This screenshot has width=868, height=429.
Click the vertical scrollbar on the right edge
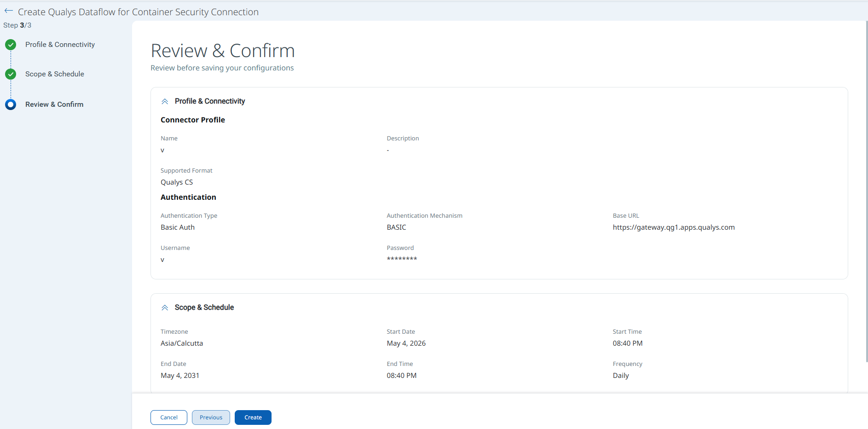click(x=866, y=191)
